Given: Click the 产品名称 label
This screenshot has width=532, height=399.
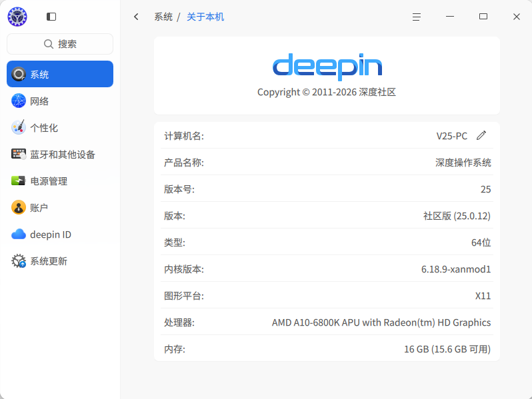Looking at the screenshot, I should point(184,163).
